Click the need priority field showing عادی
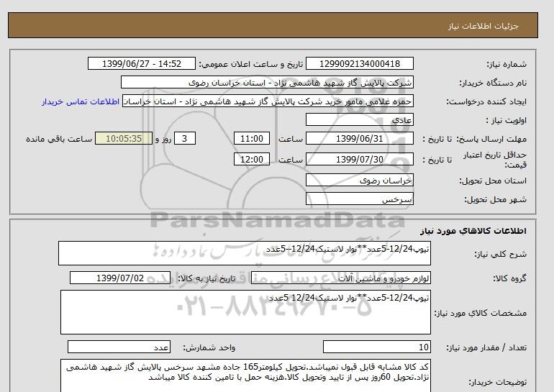 360,120
